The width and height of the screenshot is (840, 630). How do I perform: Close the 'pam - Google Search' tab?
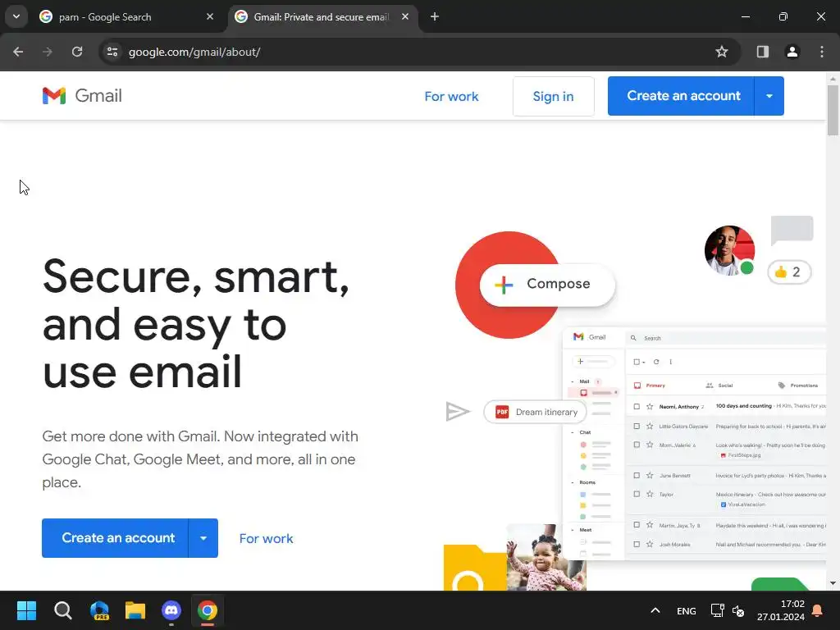pyautogui.click(x=210, y=16)
